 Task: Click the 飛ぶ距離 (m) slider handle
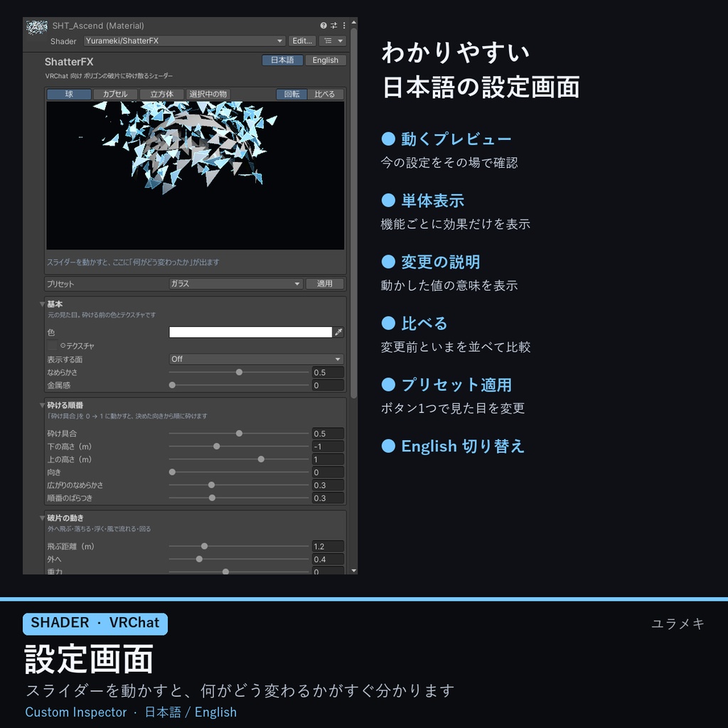[204, 547]
